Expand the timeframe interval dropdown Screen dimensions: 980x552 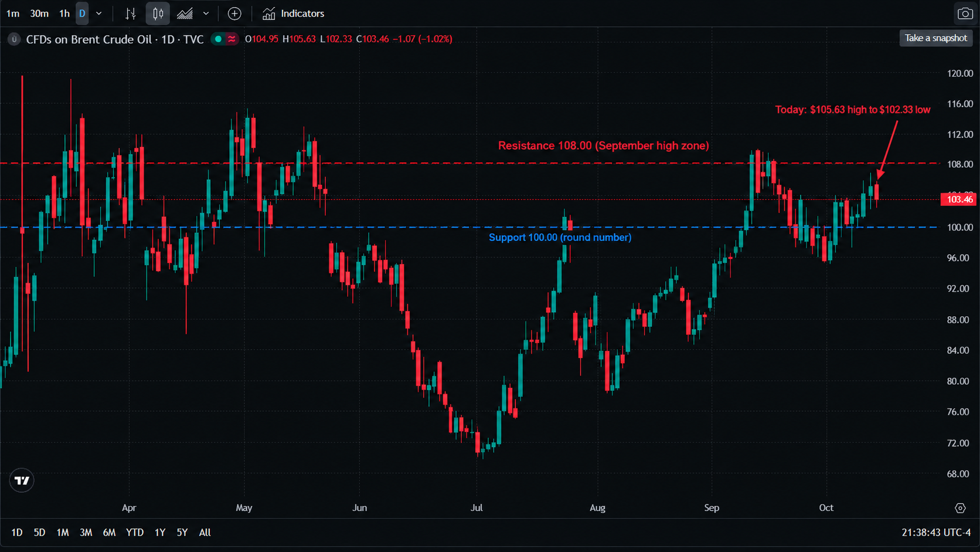click(98, 13)
